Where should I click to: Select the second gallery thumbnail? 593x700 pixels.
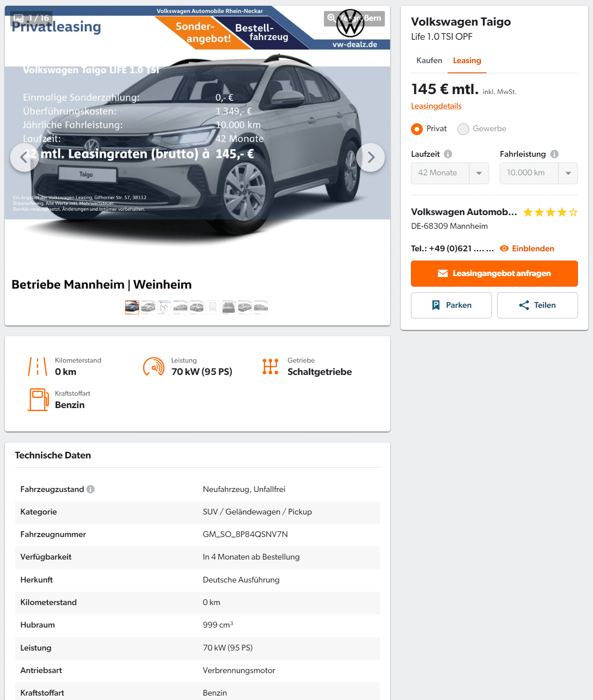tap(148, 307)
